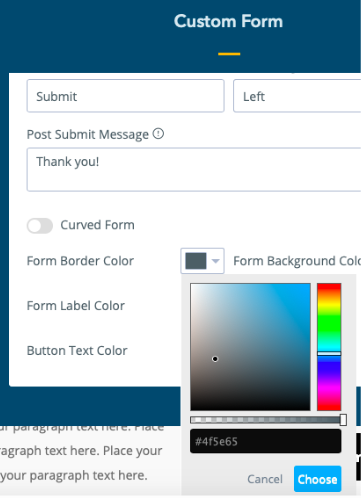The height and width of the screenshot is (498, 361).
Task: Click the Thank you! message textarea
Action: tap(194, 170)
